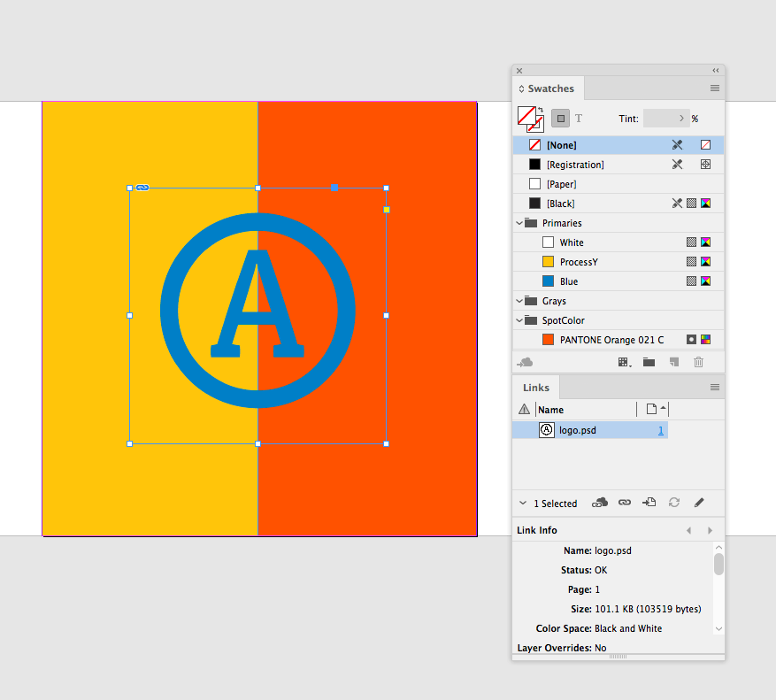Click the Go To Link icon

649,503
